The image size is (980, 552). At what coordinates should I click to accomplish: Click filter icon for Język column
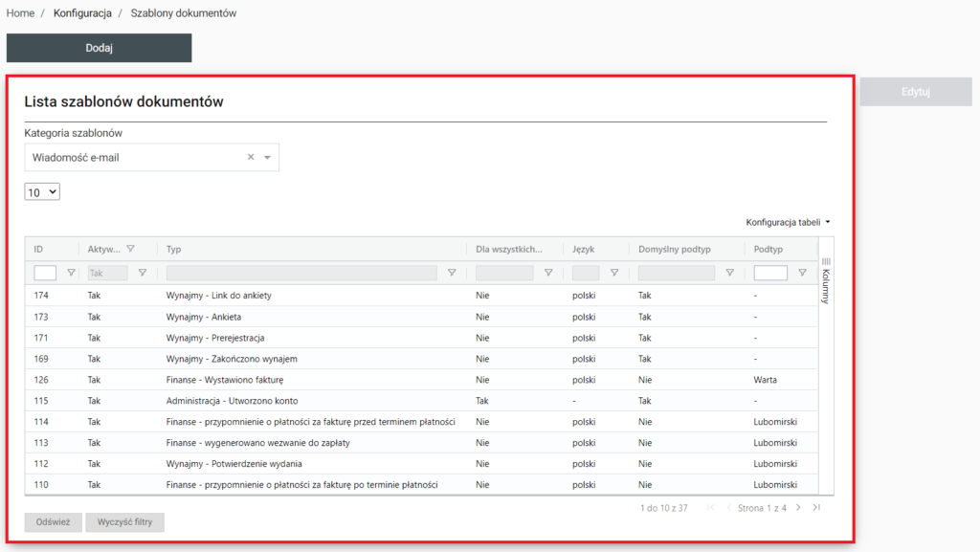(613, 273)
